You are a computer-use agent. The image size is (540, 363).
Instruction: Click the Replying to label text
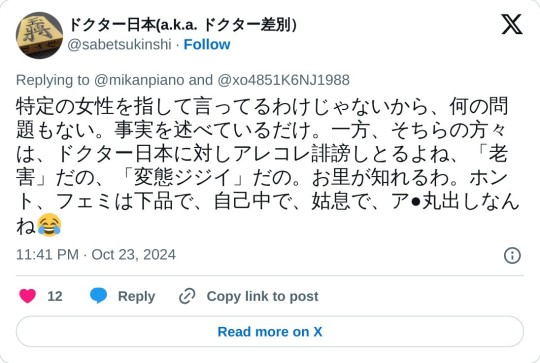53,80
